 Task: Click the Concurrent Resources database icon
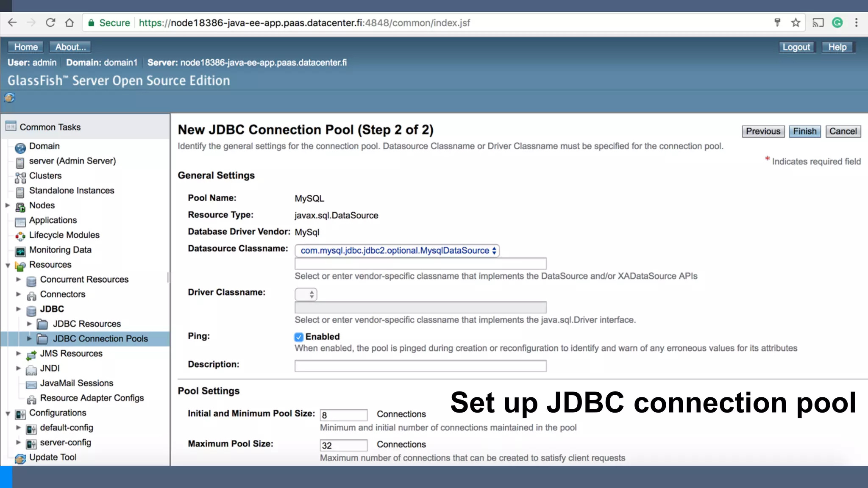(31, 281)
